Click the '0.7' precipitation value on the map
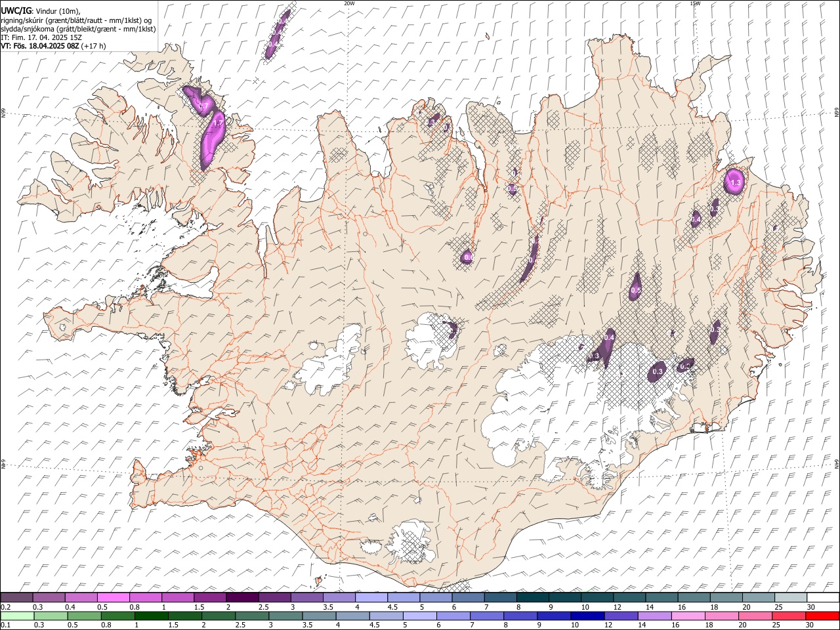The width and height of the screenshot is (840, 630). coord(203,106)
